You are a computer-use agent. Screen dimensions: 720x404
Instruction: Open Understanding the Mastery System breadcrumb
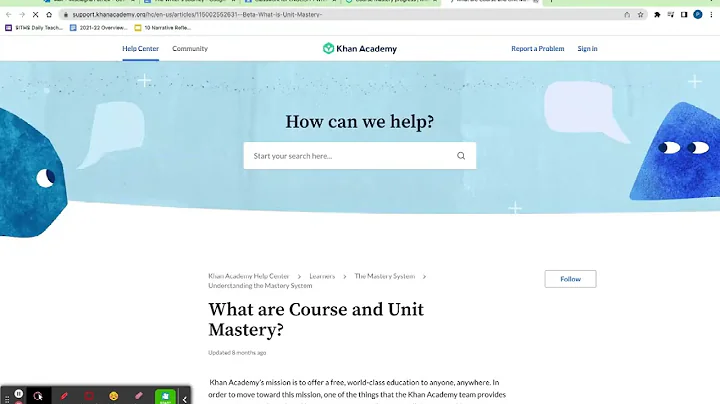click(x=260, y=286)
